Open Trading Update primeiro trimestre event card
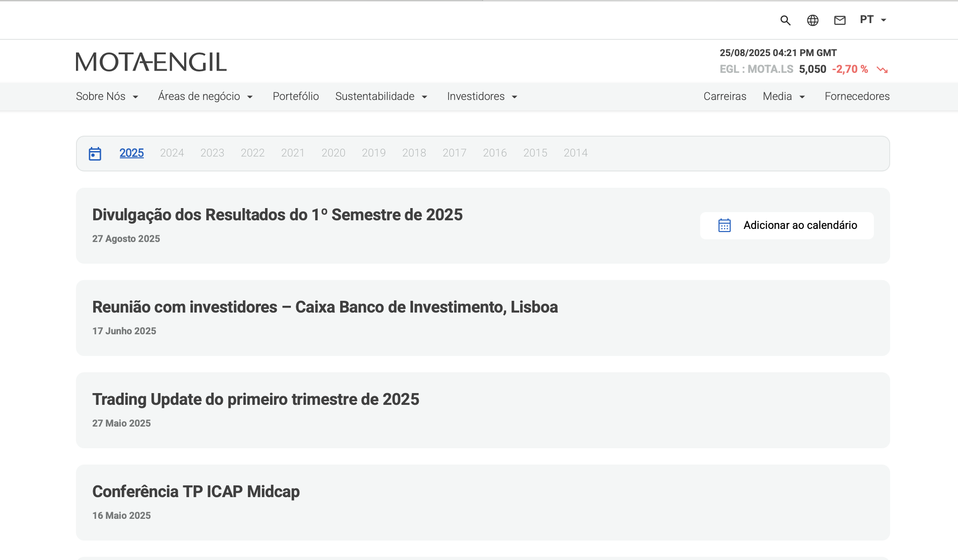The image size is (958, 560). coord(256,399)
